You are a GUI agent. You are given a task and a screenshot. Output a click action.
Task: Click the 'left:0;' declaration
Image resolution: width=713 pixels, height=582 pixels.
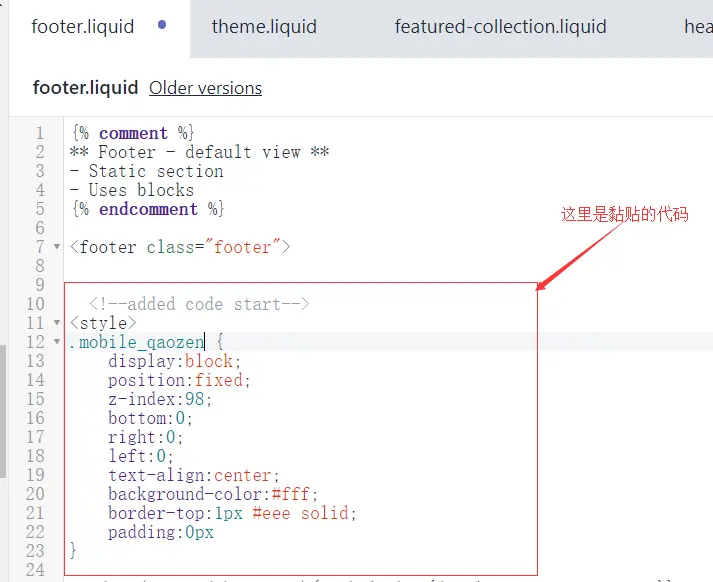(x=141, y=456)
